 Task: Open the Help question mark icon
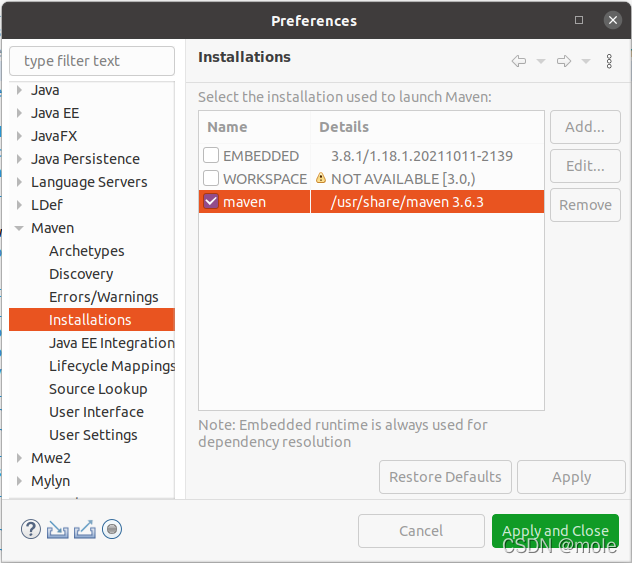pos(31,529)
